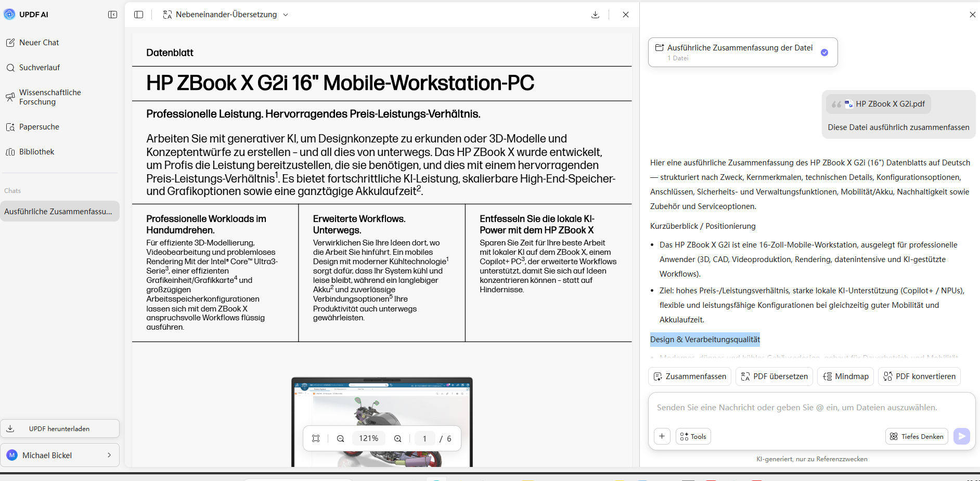Select chat Ausführliche Zusammenfassu... in list

tap(59, 212)
